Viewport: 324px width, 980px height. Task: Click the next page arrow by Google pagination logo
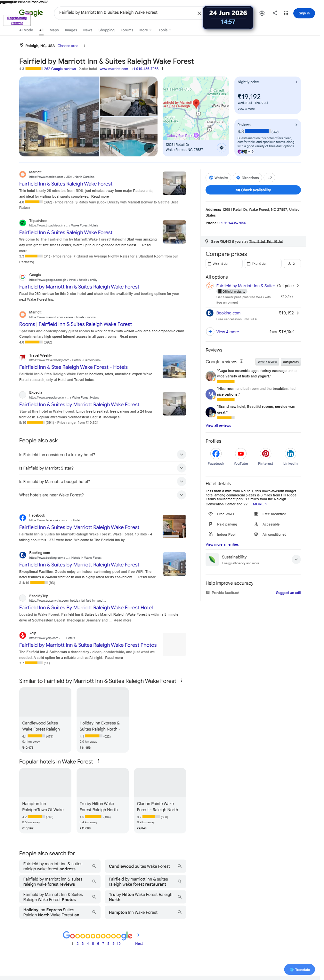[138, 935]
